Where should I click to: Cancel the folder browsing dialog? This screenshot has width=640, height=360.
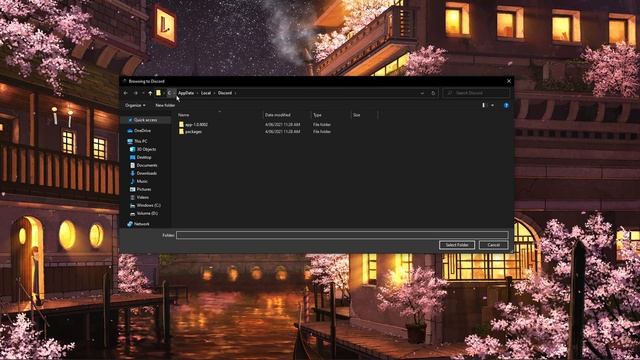493,245
